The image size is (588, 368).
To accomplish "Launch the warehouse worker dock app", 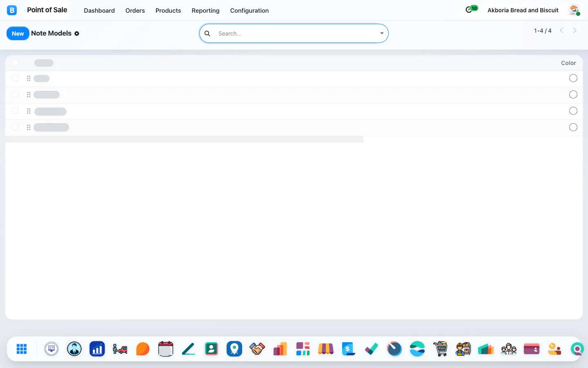I will [x=463, y=349].
